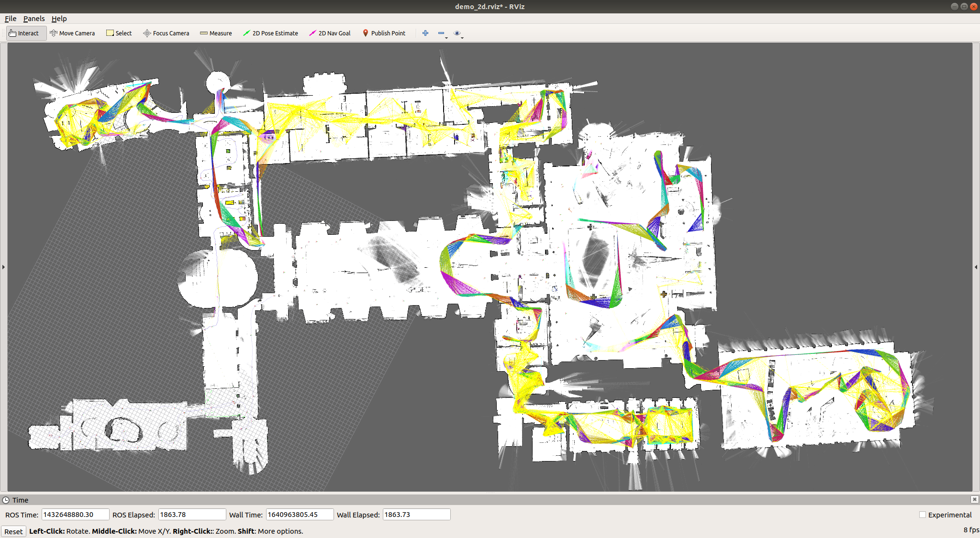Open the dropdown beside the minus icon
The image size is (980, 538).
446,37
